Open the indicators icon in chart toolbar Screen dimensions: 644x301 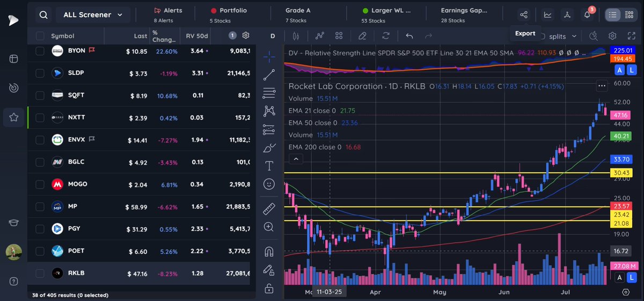[x=320, y=36]
